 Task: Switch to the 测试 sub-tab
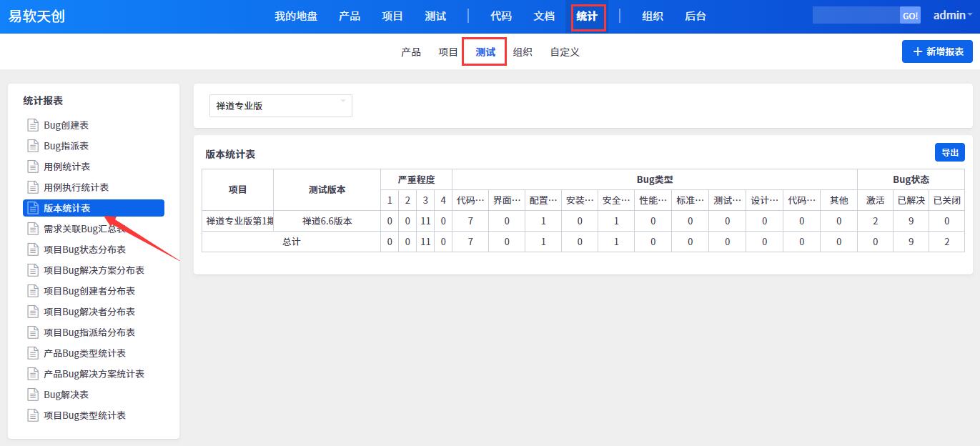(485, 52)
